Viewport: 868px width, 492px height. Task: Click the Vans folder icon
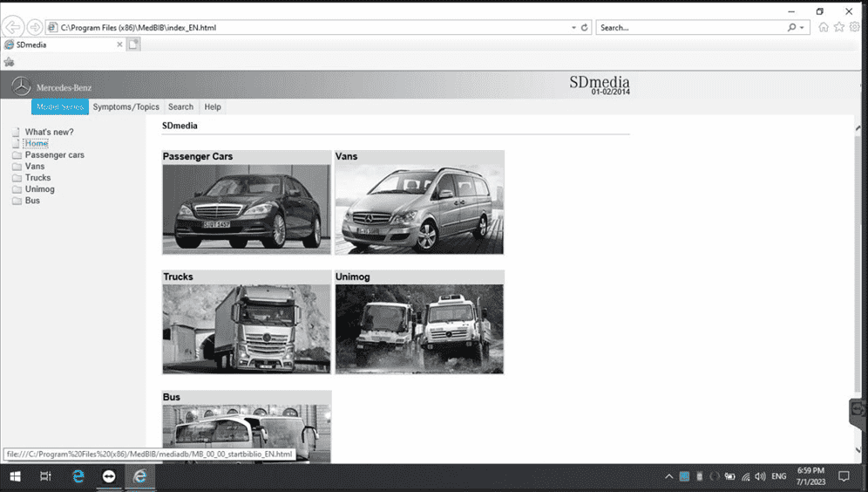coord(17,167)
